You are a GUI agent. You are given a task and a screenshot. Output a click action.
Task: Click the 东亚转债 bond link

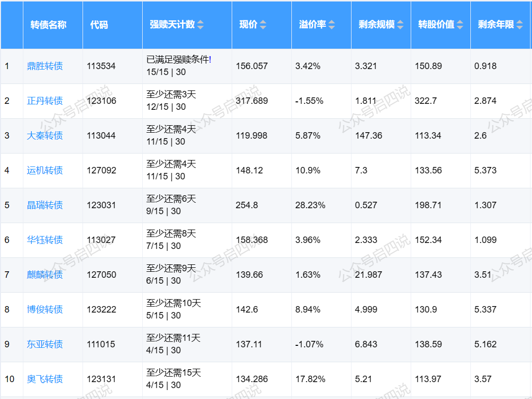pyautogui.click(x=45, y=344)
